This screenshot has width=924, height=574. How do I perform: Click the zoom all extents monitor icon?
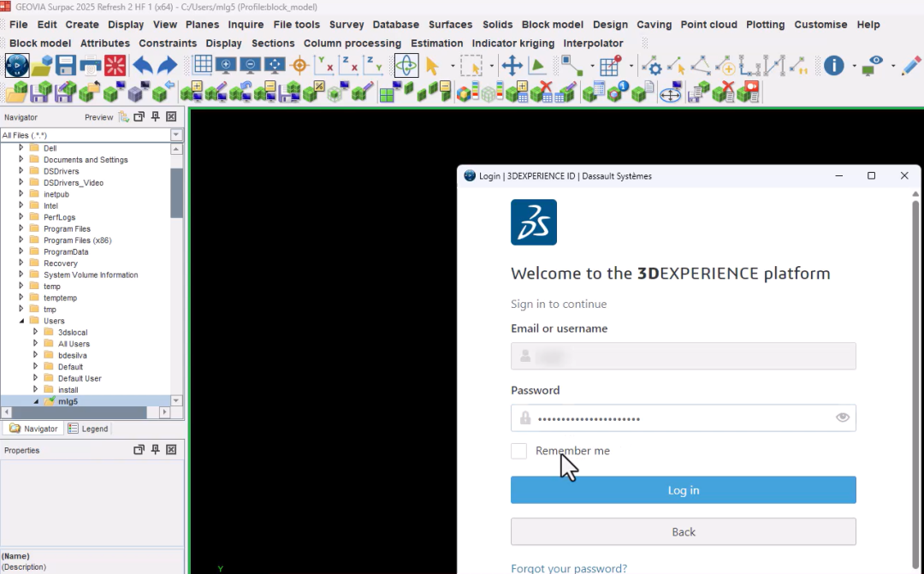275,65
